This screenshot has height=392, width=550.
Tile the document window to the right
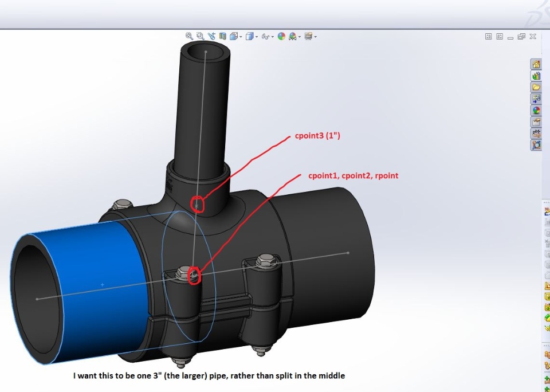500,37
